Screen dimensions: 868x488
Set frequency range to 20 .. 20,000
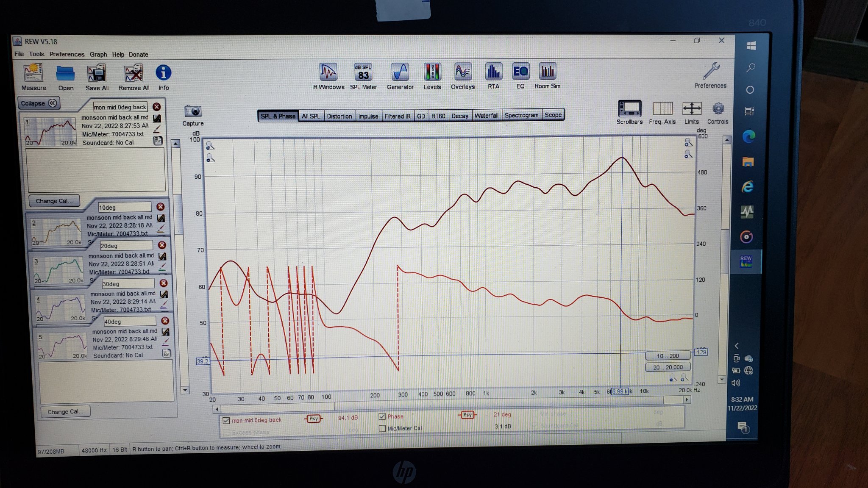click(668, 367)
